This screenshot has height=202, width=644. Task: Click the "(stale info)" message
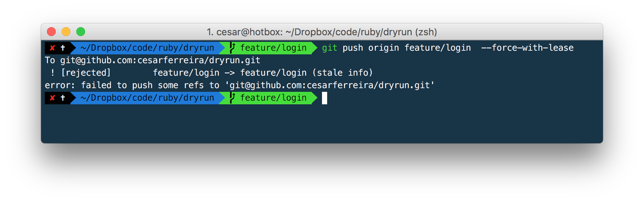[343, 73]
